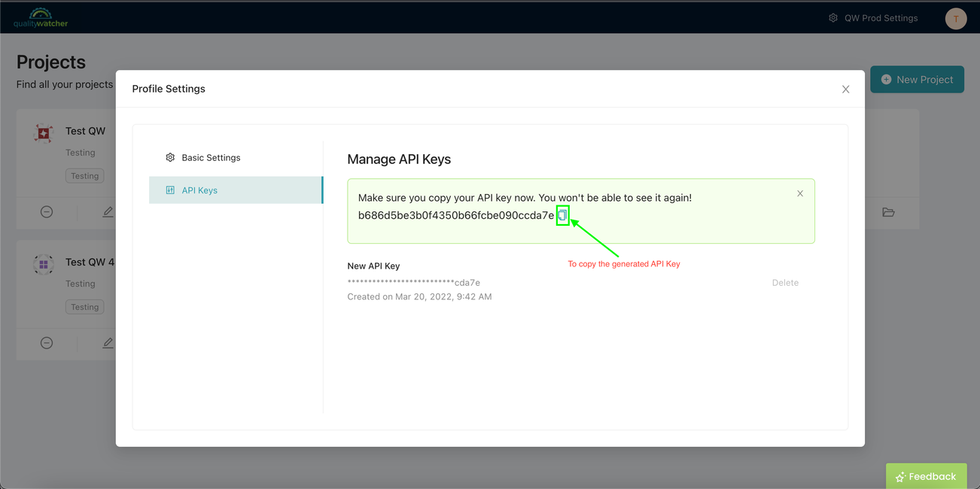
Task: Click the generated API key text
Action: pyautogui.click(x=456, y=216)
